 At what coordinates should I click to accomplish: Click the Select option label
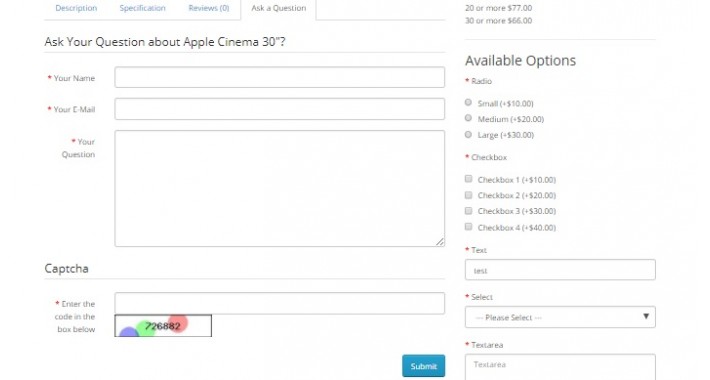[482, 297]
